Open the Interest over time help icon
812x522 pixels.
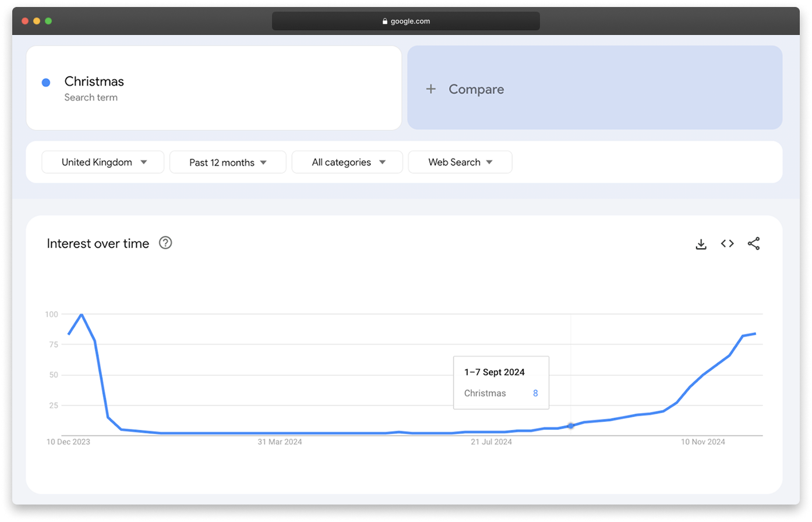click(165, 243)
